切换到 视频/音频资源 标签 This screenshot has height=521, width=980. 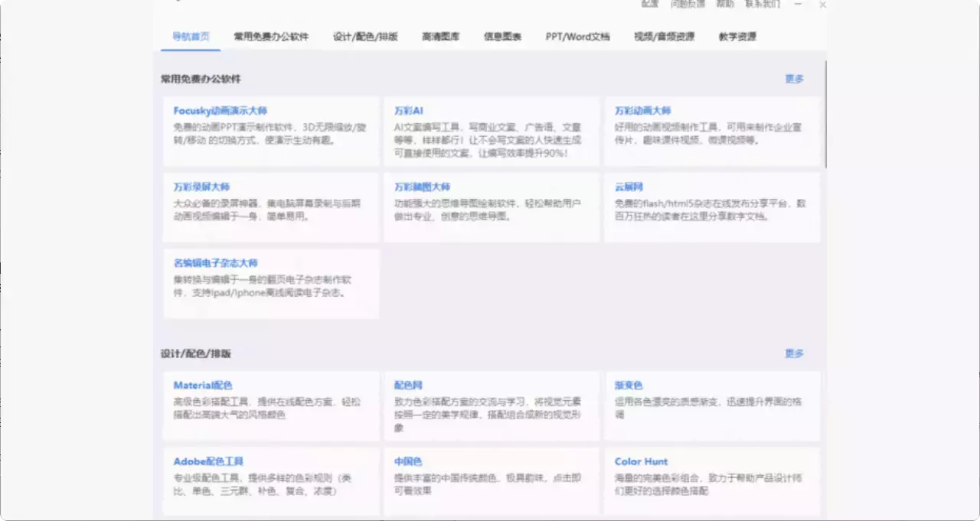point(663,35)
